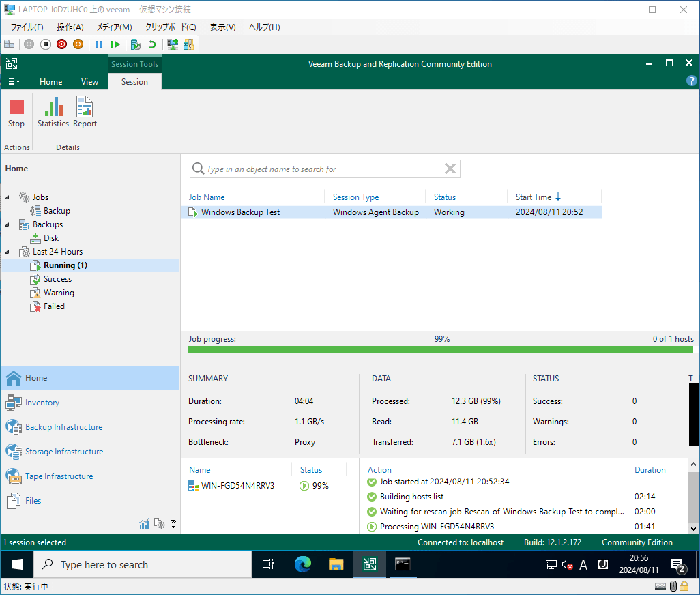Click the Duration column header
Image resolution: width=700 pixels, height=595 pixels.
[x=650, y=470]
